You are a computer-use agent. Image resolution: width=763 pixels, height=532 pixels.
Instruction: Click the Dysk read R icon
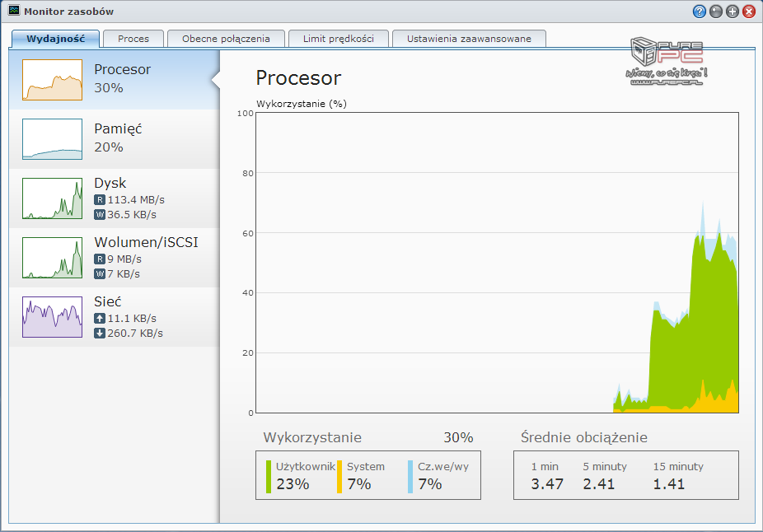click(99, 200)
